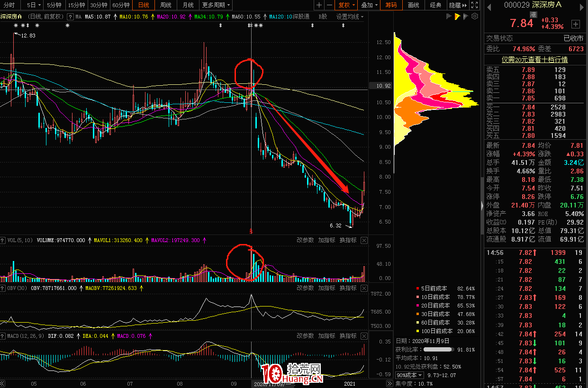This screenshot has height=388, width=588.
Task: Click the 5日前成本 red swatch
Action: [417, 289]
